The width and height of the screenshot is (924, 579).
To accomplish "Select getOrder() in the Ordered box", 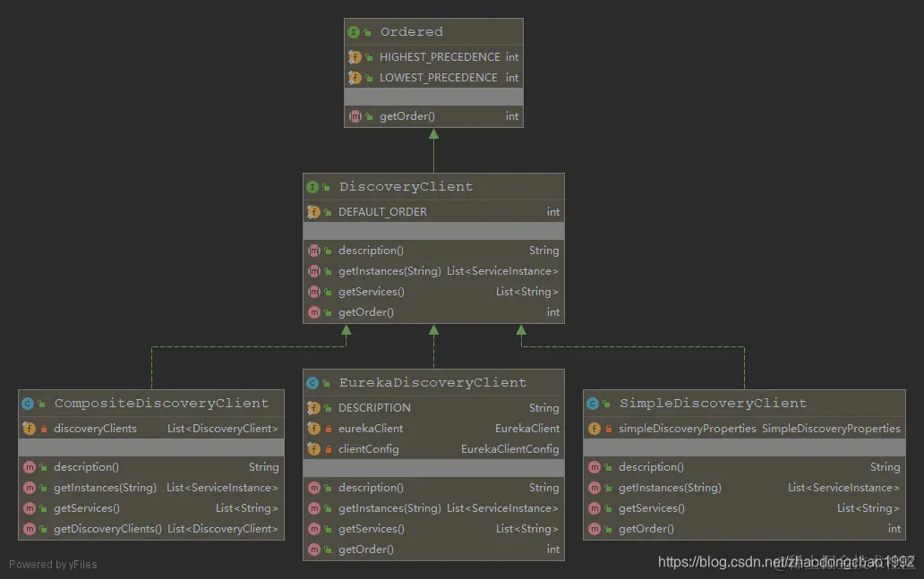I will point(407,116).
